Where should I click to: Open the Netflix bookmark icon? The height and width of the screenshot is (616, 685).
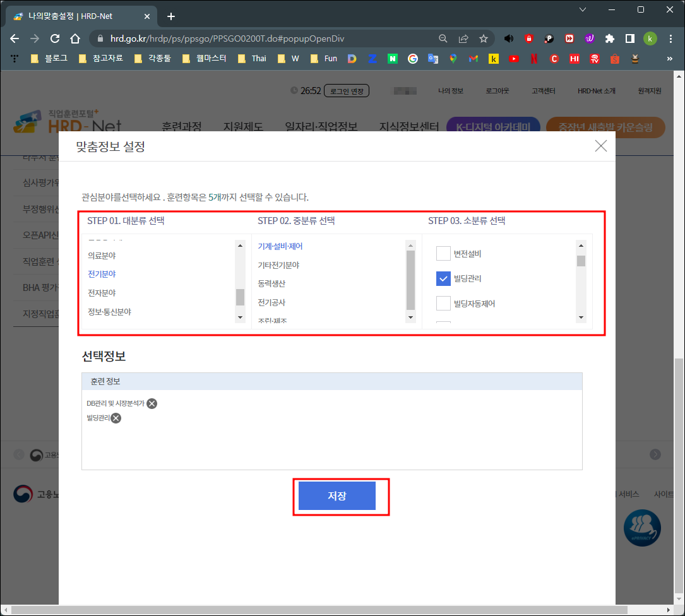534,59
